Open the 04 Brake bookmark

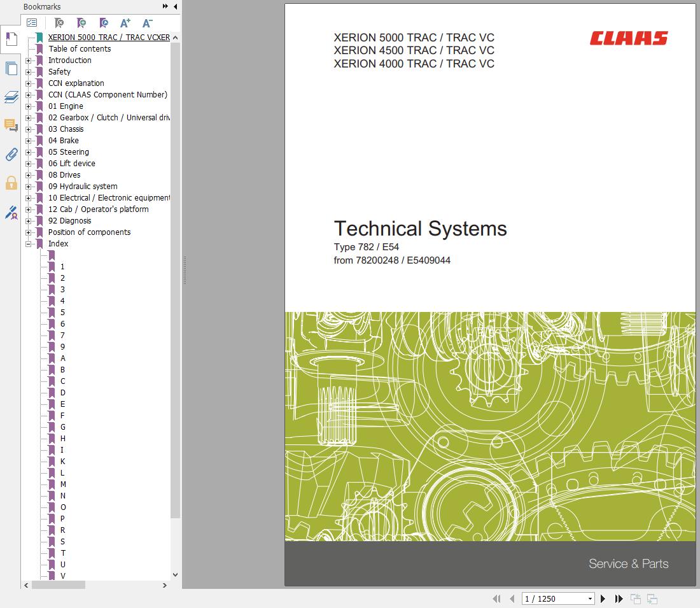(x=64, y=141)
